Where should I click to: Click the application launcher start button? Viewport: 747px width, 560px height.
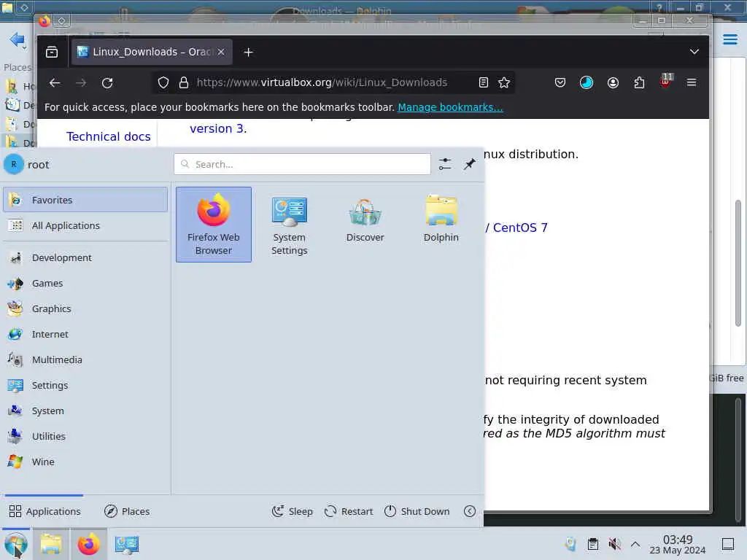point(16,544)
